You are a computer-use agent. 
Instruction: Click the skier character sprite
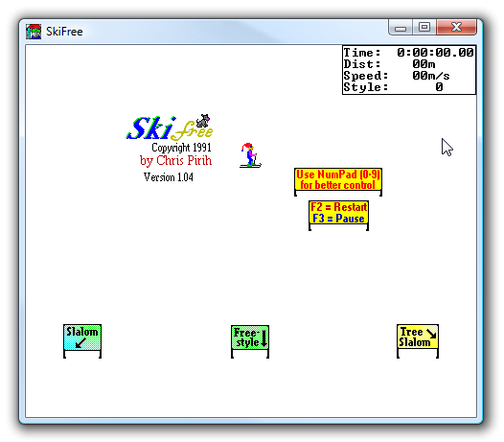250,155
